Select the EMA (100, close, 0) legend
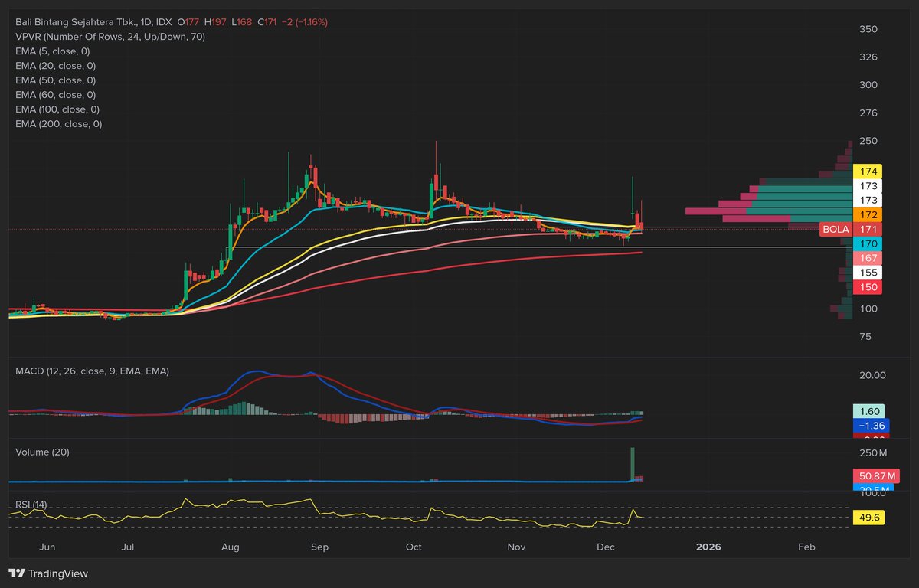 pos(58,109)
